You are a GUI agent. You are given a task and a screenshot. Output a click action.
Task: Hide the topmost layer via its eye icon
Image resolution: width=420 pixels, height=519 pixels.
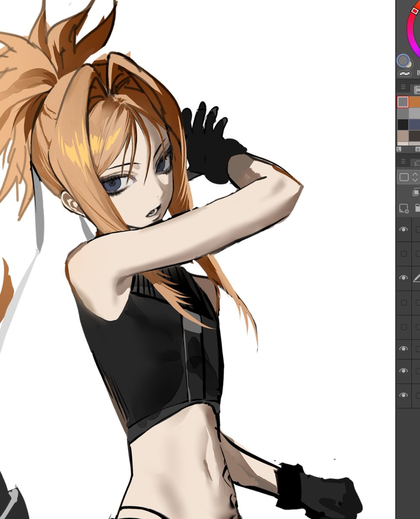(404, 230)
